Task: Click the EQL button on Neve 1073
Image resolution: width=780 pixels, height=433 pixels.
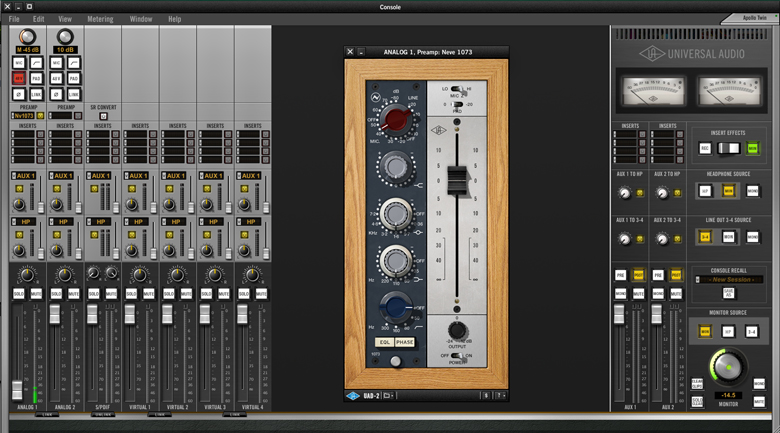Action: 385,342
